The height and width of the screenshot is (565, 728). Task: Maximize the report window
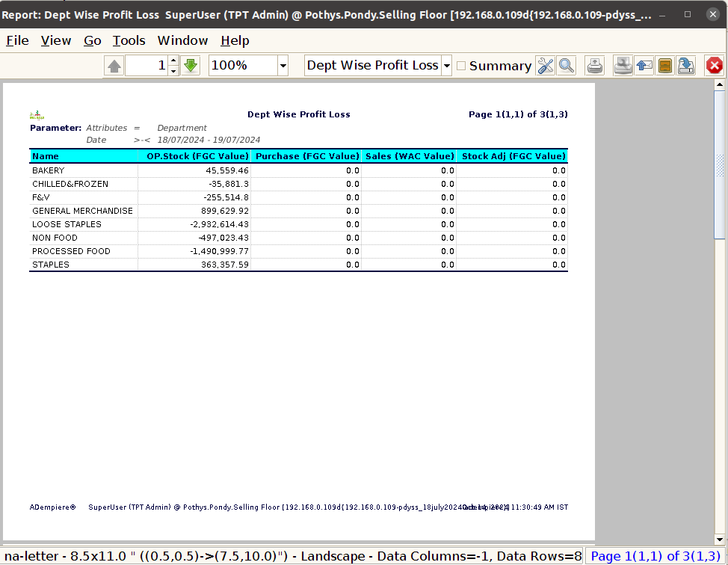688,14
